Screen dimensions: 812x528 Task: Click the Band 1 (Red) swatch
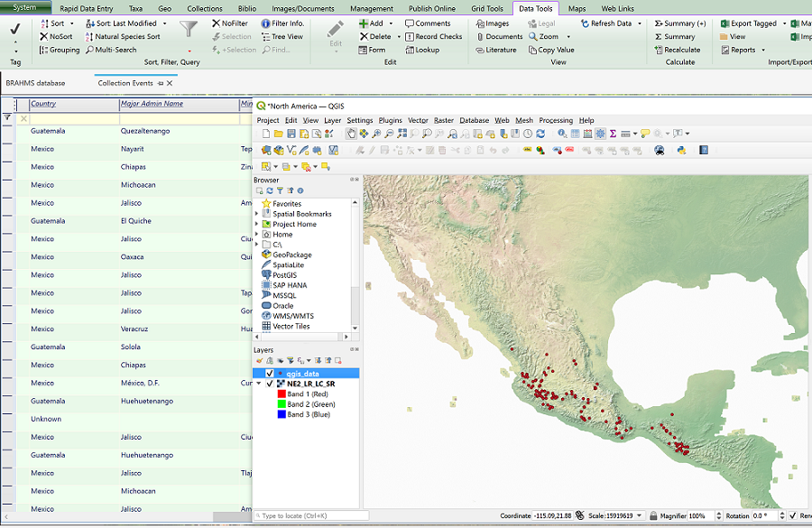[x=281, y=394]
